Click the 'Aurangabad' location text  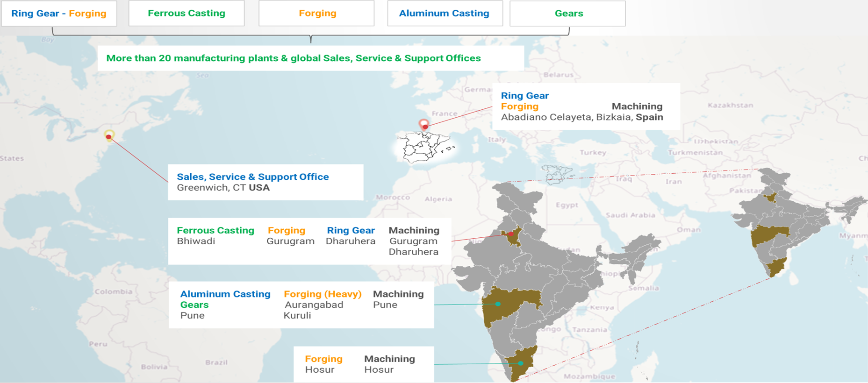[x=314, y=305]
